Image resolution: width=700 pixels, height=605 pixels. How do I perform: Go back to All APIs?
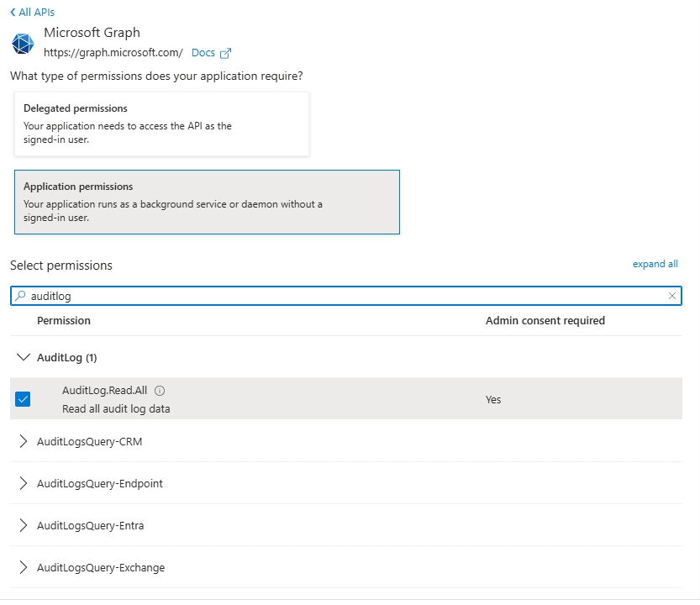[x=36, y=13]
